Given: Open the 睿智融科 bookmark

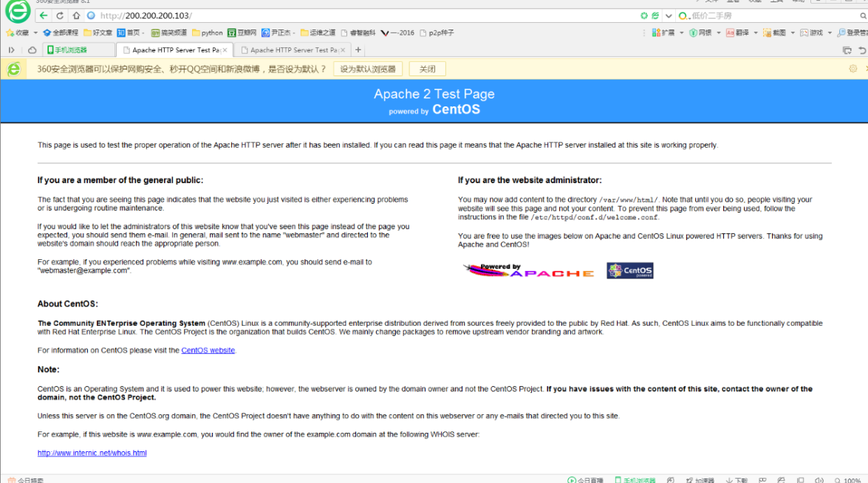Looking at the screenshot, I should tap(358, 32).
